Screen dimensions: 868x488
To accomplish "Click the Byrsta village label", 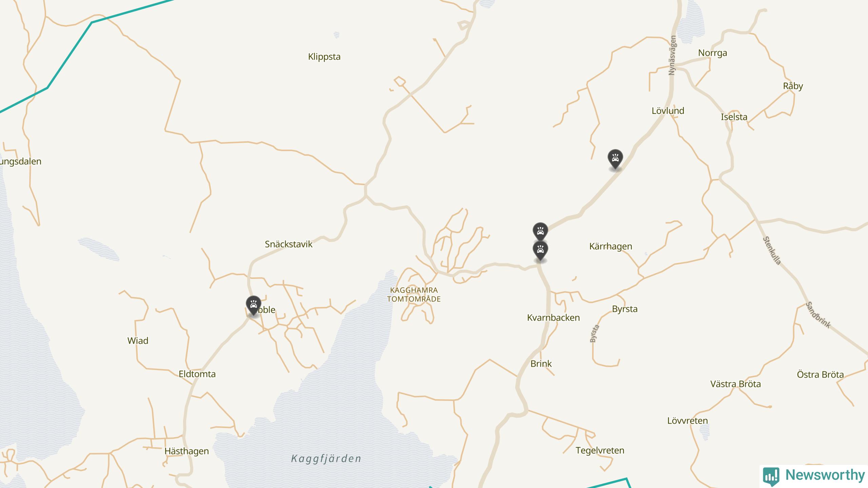I will 625,309.
